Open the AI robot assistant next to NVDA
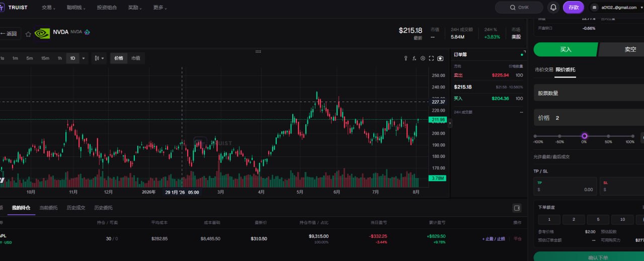This screenshot has width=644, height=261. [x=87, y=32]
